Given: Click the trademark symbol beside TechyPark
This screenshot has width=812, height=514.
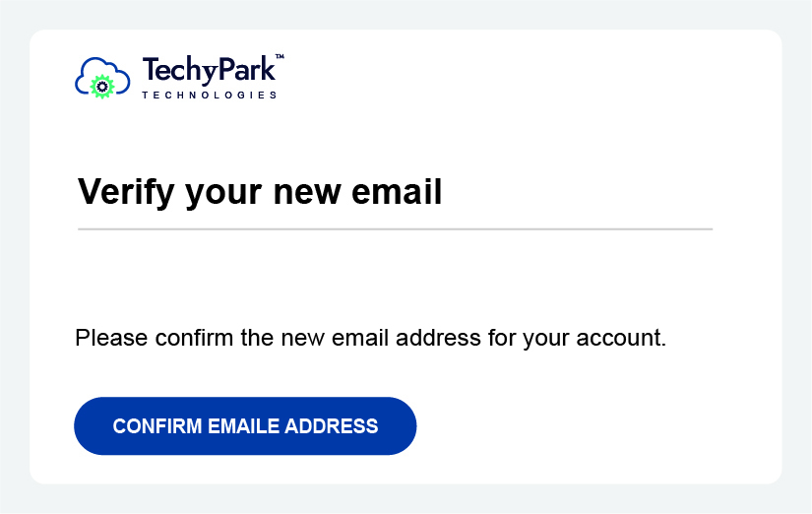Looking at the screenshot, I should [280, 57].
